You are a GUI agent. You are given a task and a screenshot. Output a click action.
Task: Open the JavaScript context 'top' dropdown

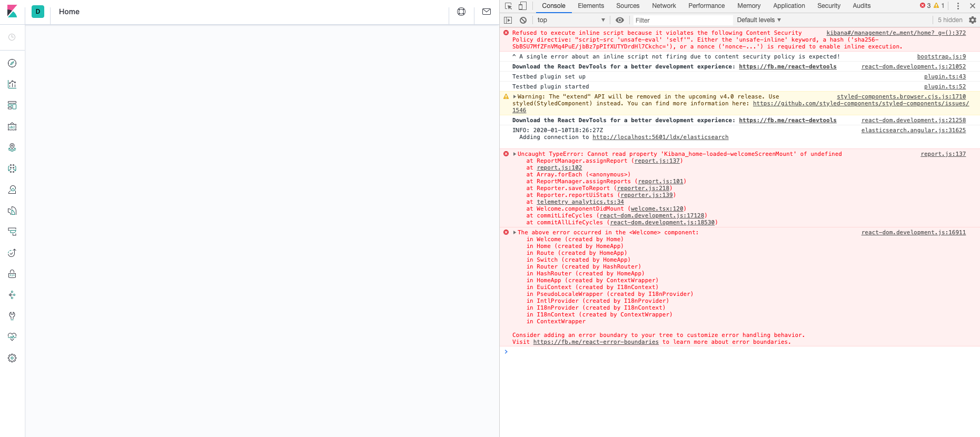click(x=571, y=20)
